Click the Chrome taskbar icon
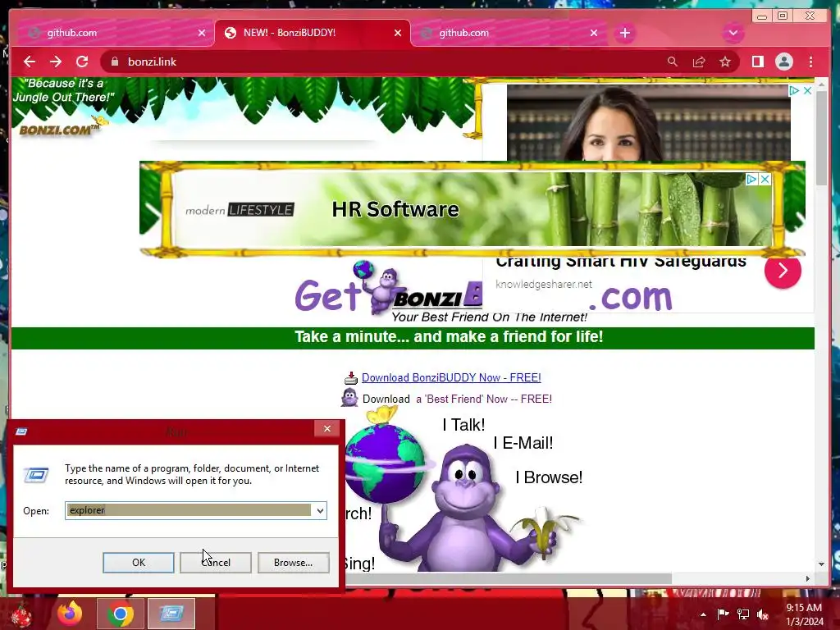Viewport: 840px width, 630px height. click(x=120, y=614)
